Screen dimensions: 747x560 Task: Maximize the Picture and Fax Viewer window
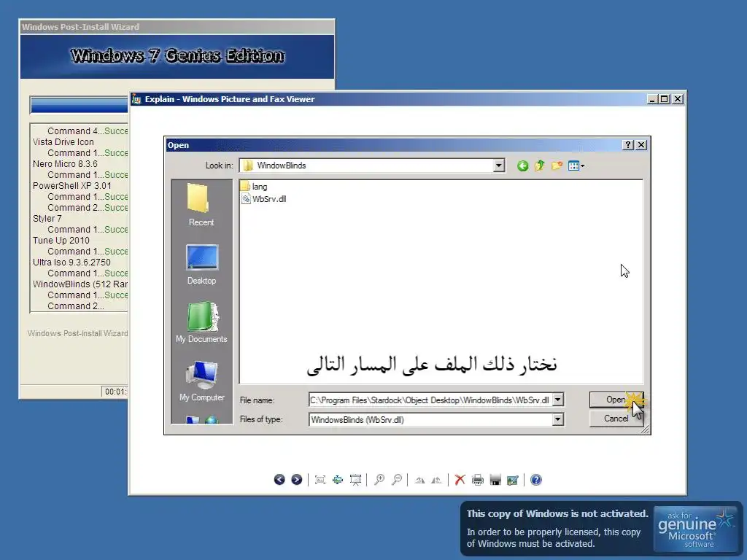(x=664, y=99)
